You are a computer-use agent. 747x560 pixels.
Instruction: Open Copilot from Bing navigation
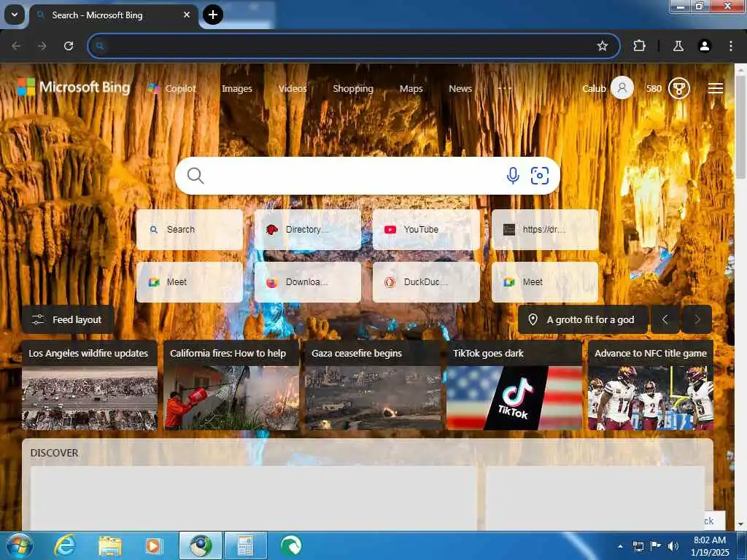(x=172, y=88)
